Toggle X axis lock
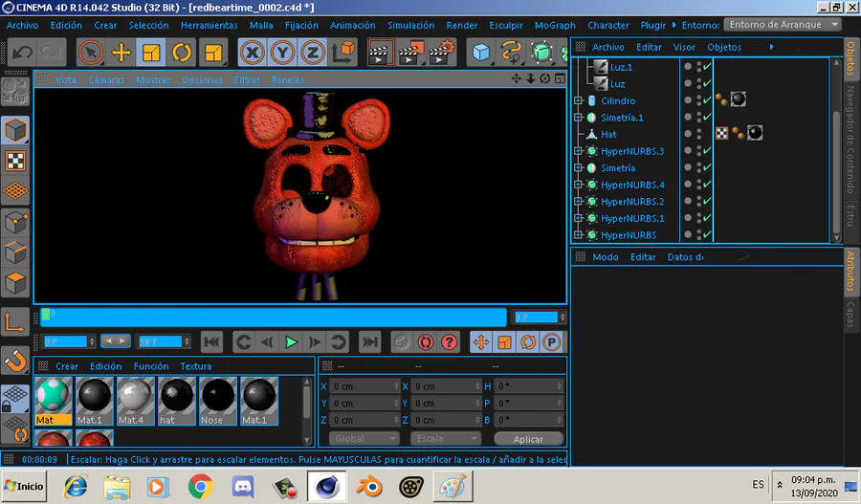The width and height of the screenshot is (861, 504). pyautogui.click(x=252, y=53)
